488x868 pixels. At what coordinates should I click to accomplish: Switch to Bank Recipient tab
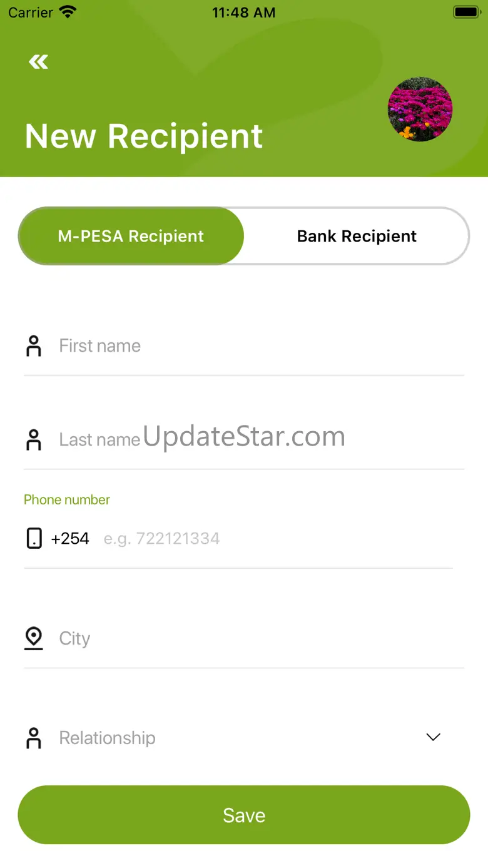coord(357,236)
